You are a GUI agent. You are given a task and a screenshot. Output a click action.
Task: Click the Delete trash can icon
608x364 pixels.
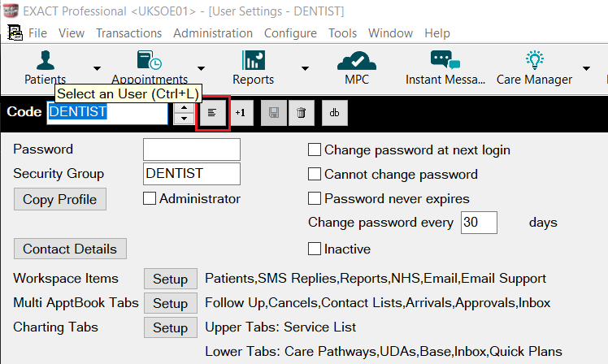pyautogui.click(x=302, y=113)
